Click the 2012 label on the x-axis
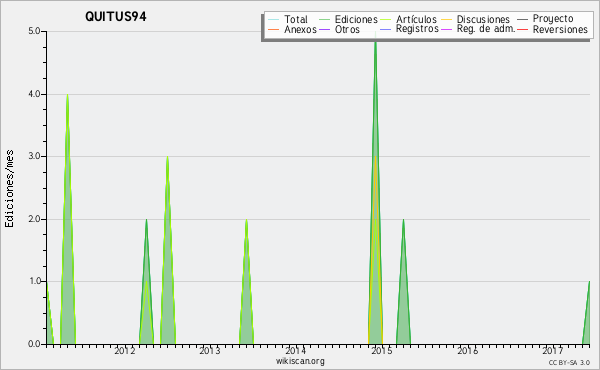 coord(125,351)
